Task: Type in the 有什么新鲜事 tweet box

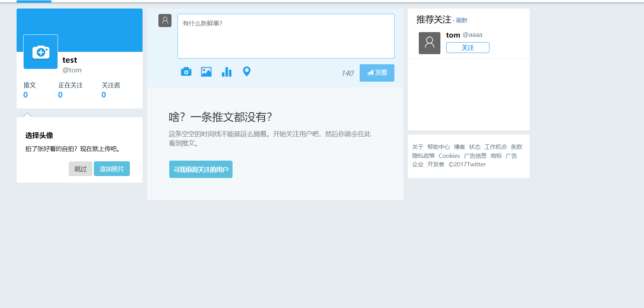Action: (286, 36)
